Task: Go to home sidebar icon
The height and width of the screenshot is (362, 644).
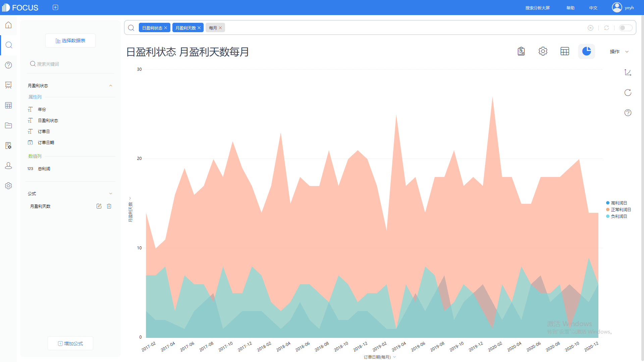Action: click(8, 25)
